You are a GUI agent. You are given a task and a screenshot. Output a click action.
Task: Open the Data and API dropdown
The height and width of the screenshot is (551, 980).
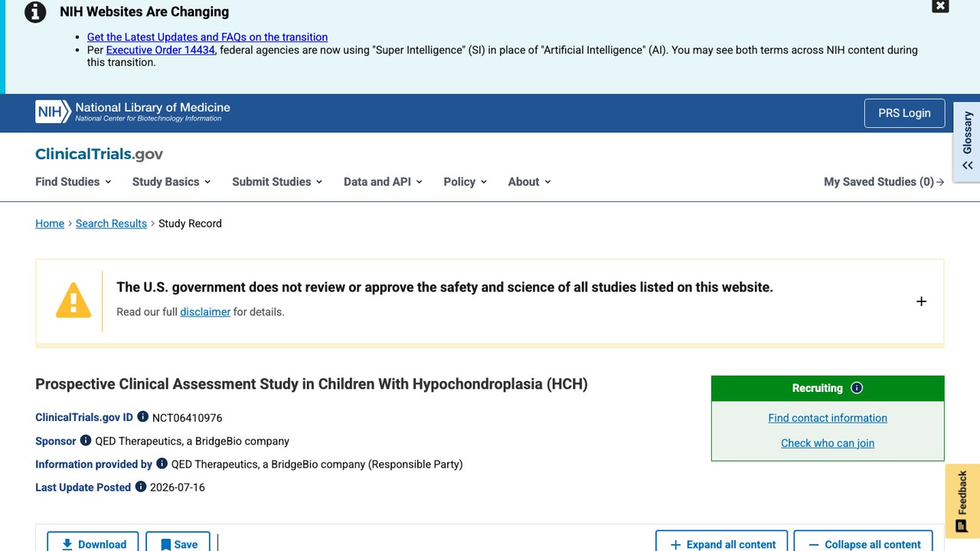point(383,182)
